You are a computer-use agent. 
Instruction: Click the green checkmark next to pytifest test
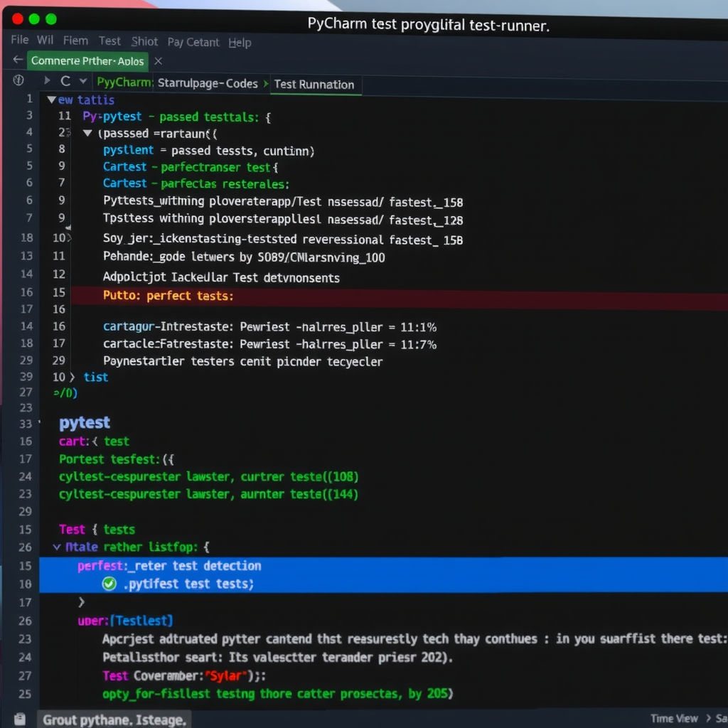109,583
